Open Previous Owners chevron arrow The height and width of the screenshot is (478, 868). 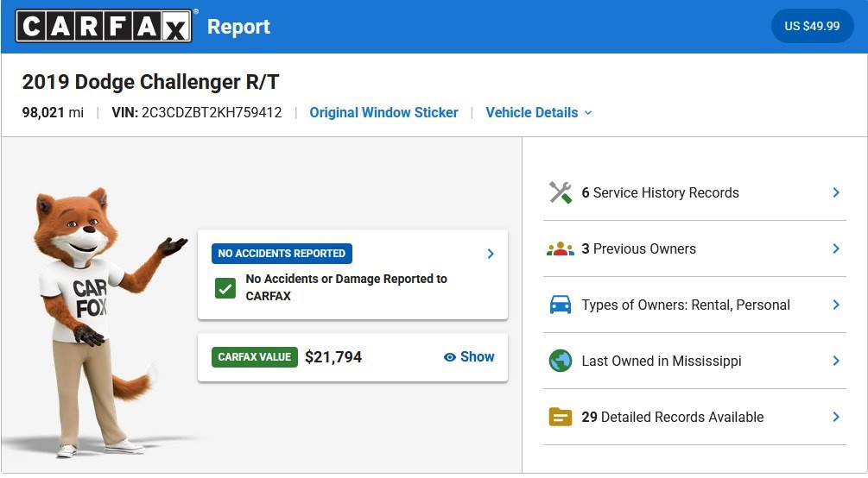point(836,249)
